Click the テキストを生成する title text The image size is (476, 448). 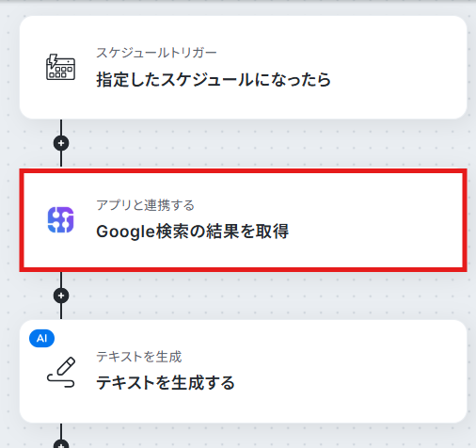tap(166, 383)
